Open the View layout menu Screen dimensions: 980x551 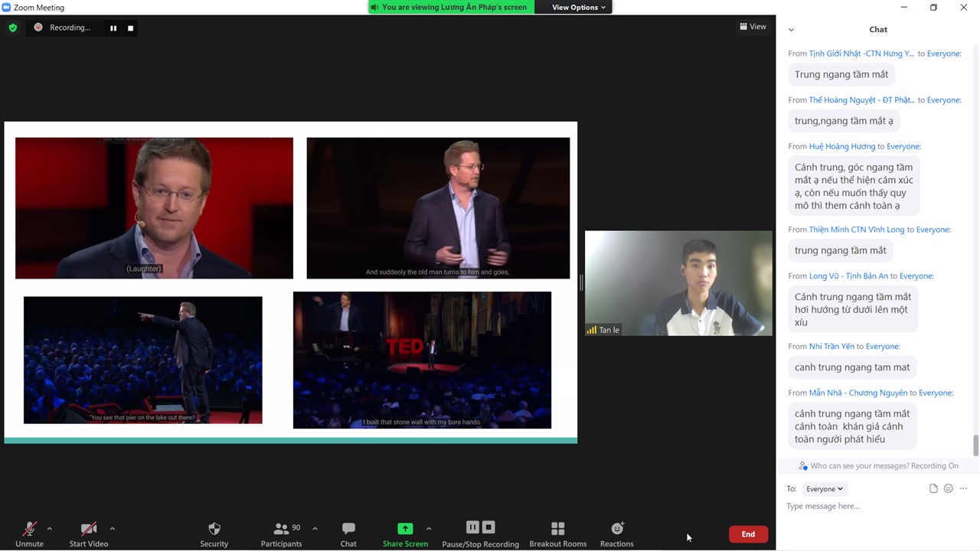(753, 27)
